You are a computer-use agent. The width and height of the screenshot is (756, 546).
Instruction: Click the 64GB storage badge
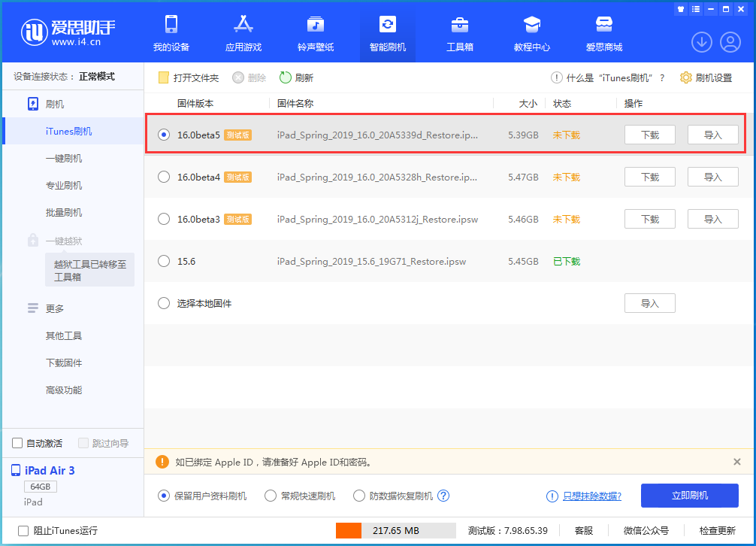(41, 486)
